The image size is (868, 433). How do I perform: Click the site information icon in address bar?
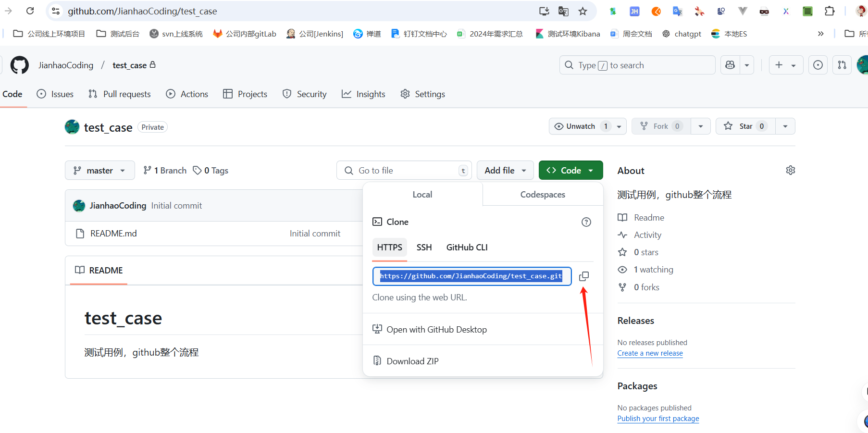pos(56,11)
